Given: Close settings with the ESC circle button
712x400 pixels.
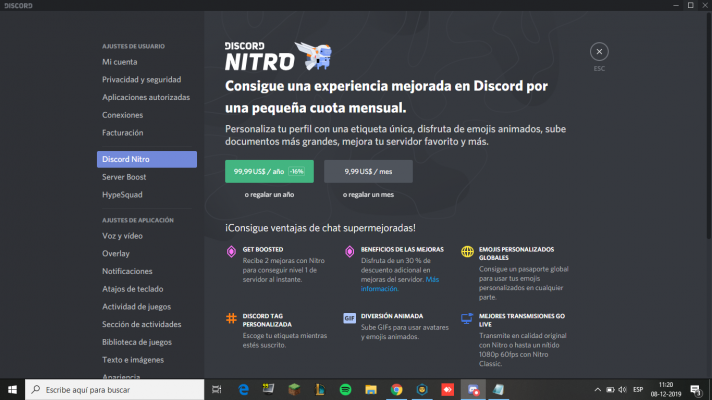Looking at the screenshot, I should point(599,52).
